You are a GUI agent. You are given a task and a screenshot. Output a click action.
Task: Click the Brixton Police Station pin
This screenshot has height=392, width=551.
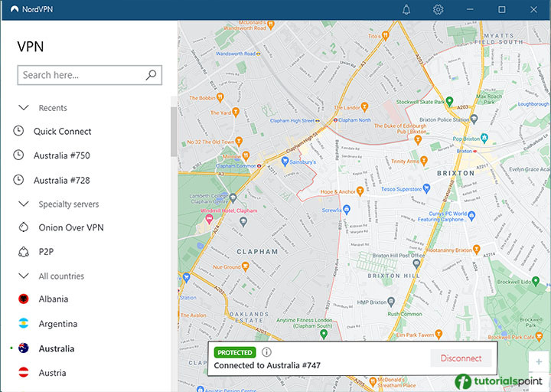(x=474, y=119)
